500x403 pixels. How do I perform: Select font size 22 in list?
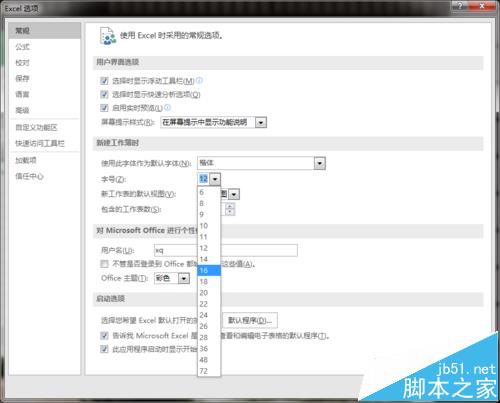pos(209,304)
